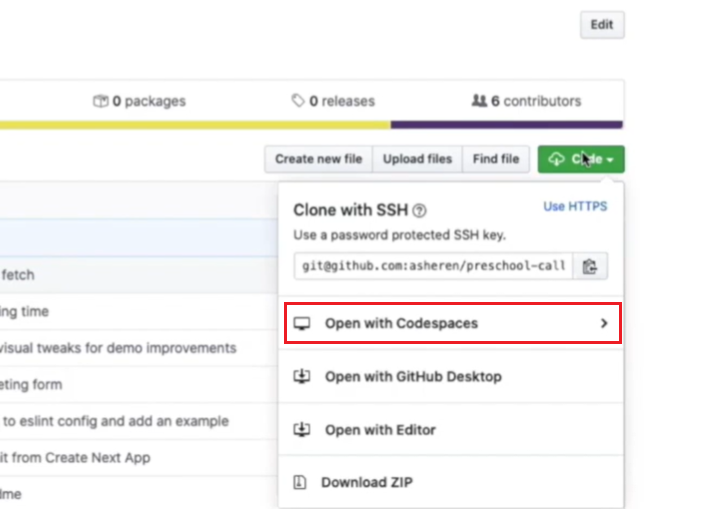Select Open with GitHub Desktop
Viewport: 719px width, 509px height.
(413, 377)
